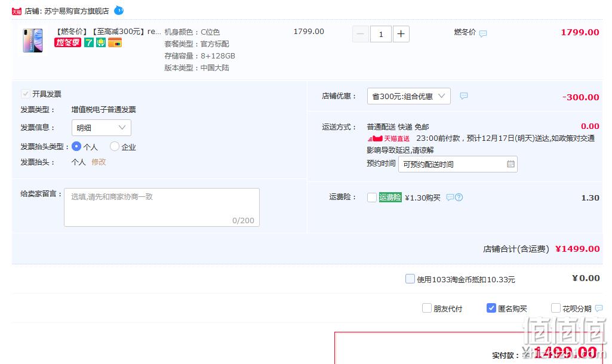Enable the 朋友代付 checkbox
Screen dimensions: 612x364
(426, 309)
